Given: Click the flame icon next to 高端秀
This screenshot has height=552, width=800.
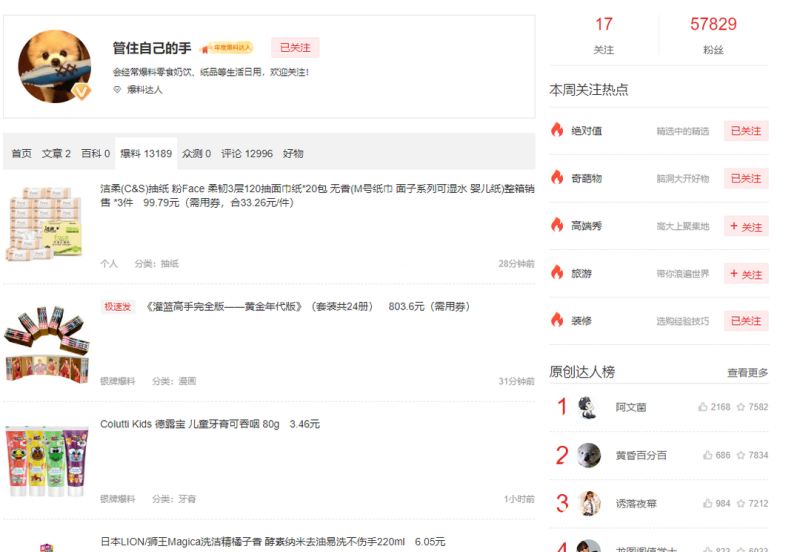Looking at the screenshot, I should [x=557, y=226].
